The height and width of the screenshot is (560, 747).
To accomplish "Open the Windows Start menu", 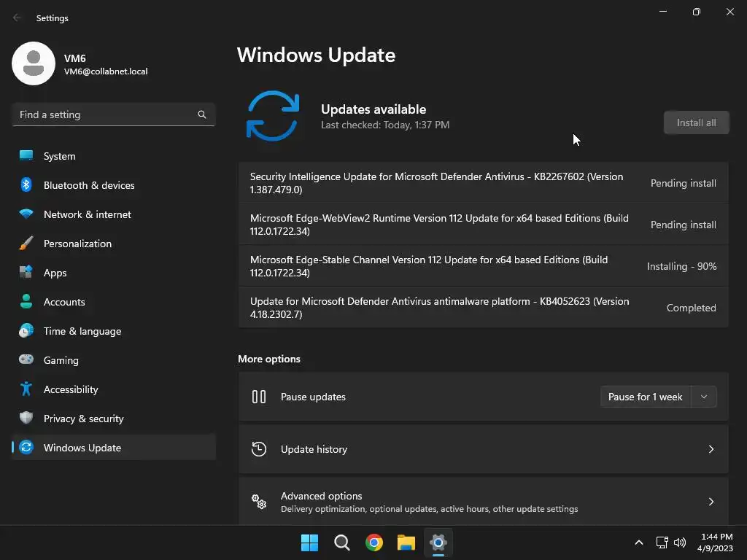I will click(309, 542).
